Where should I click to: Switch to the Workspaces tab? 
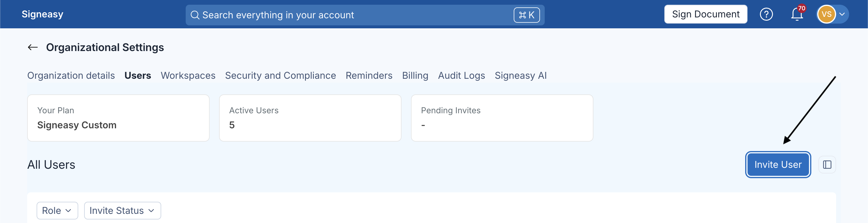coord(188,76)
